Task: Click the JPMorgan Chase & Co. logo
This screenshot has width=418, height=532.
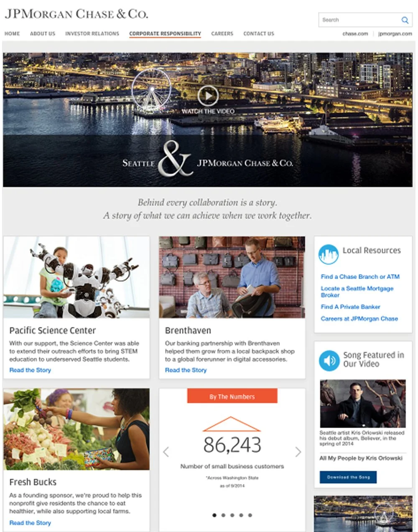Action: pyautogui.click(x=76, y=14)
